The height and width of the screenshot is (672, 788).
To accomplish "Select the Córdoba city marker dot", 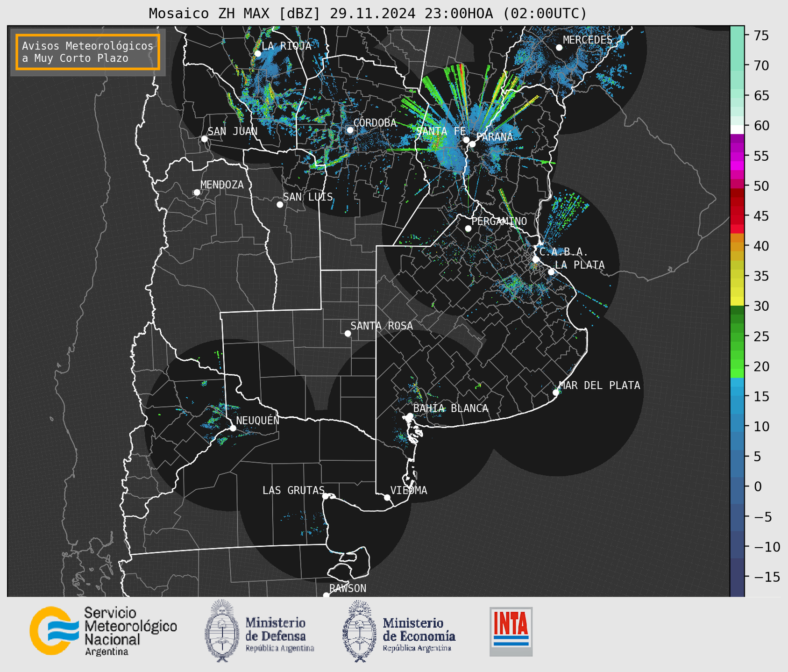I will coord(350,130).
